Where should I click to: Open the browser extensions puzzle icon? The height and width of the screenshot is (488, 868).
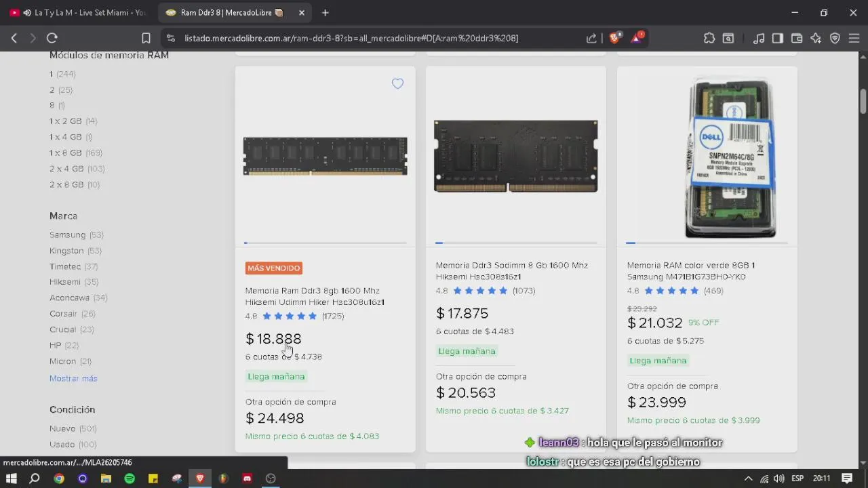709,38
